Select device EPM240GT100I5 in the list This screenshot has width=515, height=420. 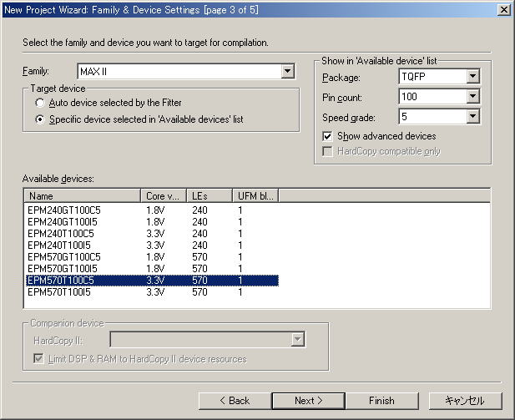[152, 222]
